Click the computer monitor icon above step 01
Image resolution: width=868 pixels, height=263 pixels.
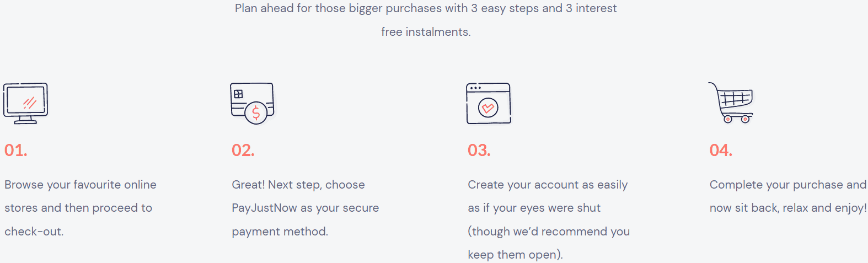[x=25, y=103]
